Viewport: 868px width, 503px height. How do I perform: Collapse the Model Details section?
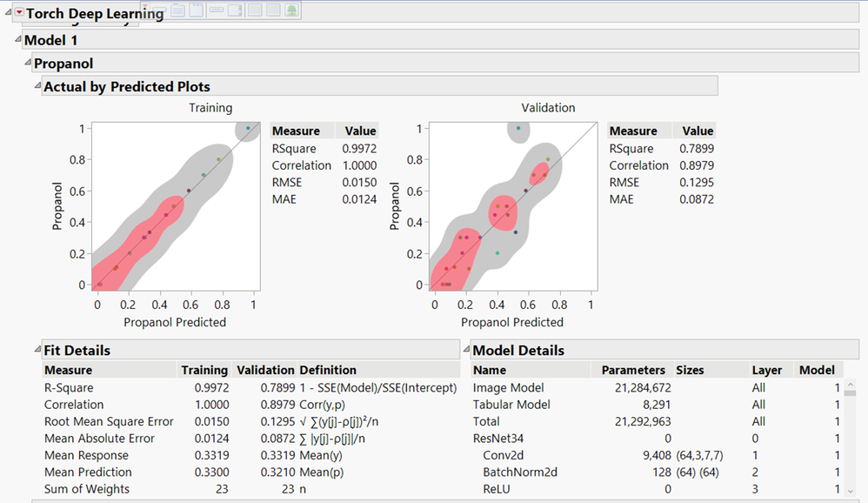(465, 350)
